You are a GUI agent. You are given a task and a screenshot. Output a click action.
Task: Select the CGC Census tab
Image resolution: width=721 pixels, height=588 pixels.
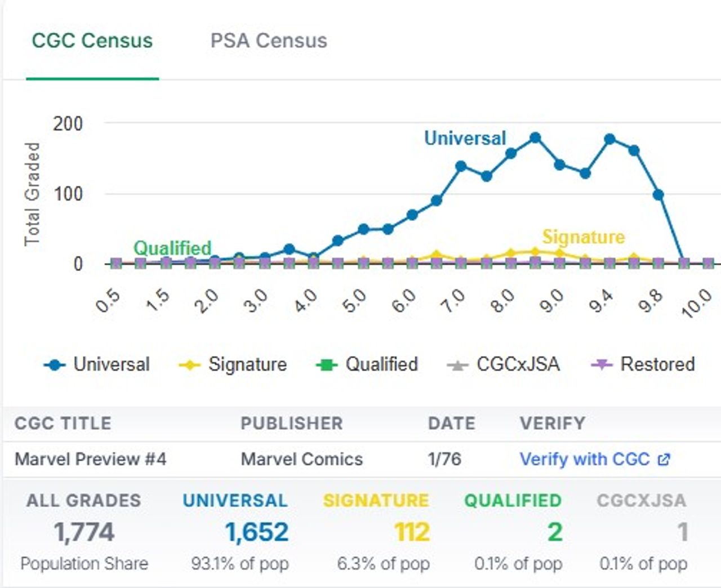pyautogui.click(x=92, y=41)
